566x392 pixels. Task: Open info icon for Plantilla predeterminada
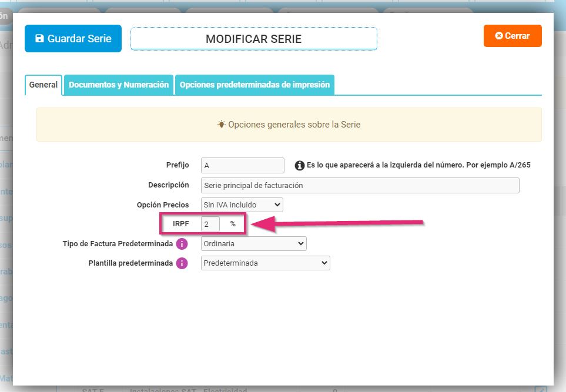(x=182, y=263)
